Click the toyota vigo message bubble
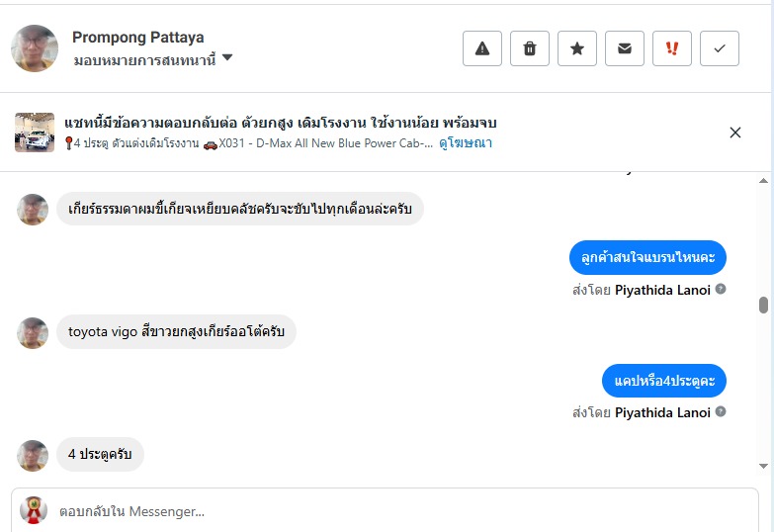The width and height of the screenshot is (774, 532). pos(176,332)
